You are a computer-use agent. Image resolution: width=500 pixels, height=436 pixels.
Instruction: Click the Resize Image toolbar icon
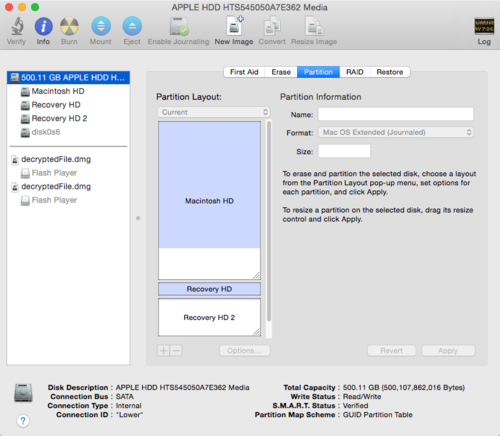(314, 26)
